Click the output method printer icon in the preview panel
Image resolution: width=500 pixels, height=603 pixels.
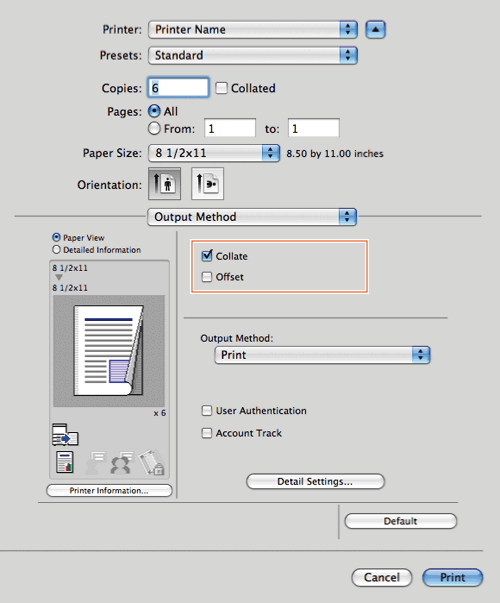click(65, 435)
